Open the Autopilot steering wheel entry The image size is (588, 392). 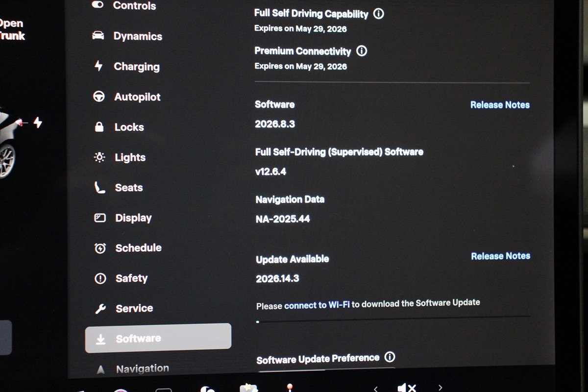(127, 97)
